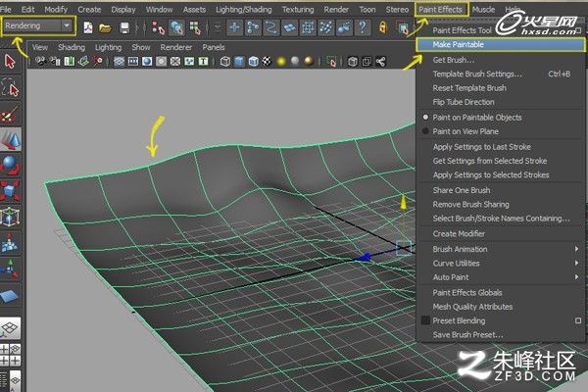
Task: Select by component type mode icon
Action: (195, 27)
